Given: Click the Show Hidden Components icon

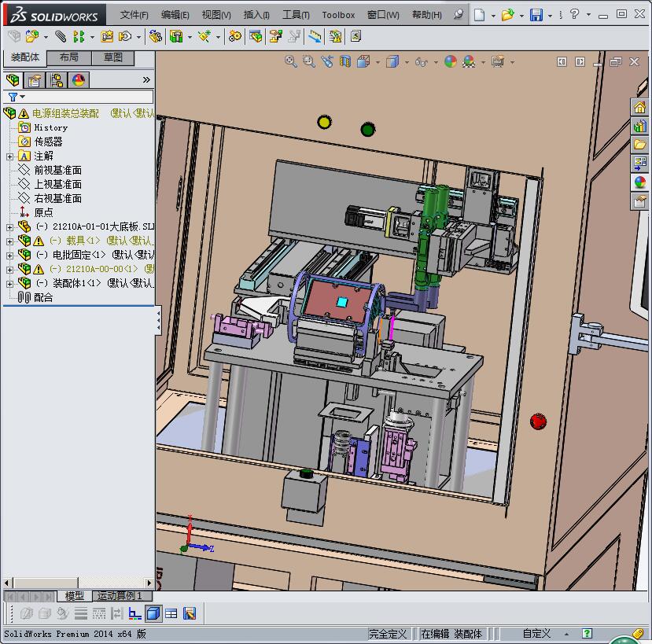Looking at the screenshot, I should click(x=156, y=37).
